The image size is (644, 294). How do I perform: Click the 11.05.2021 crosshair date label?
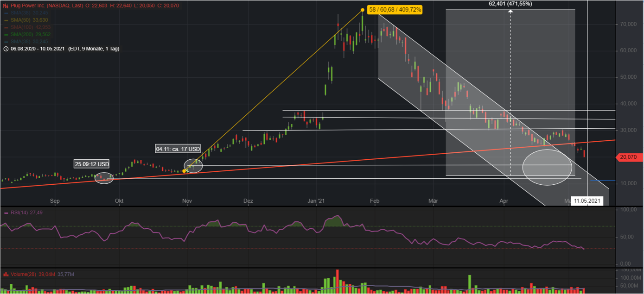[x=587, y=201]
